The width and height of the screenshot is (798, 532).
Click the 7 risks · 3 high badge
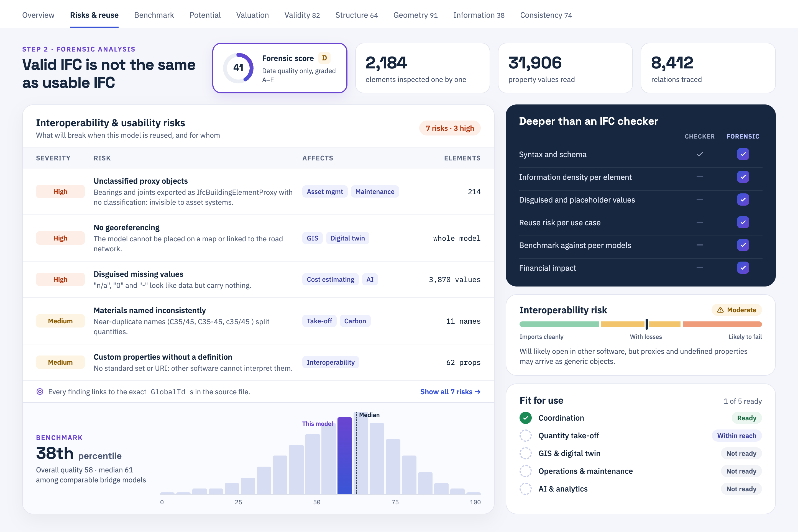(450, 128)
